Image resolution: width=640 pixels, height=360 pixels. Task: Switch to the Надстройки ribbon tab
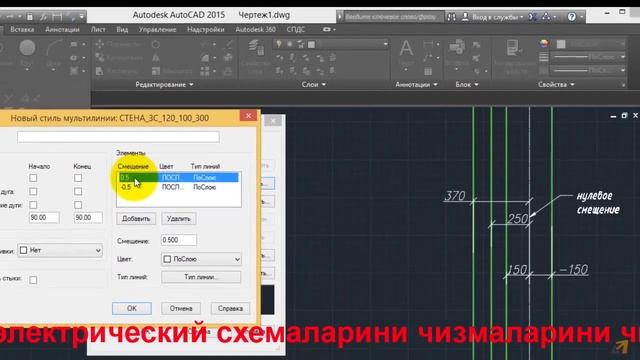click(x=205, y=29)
